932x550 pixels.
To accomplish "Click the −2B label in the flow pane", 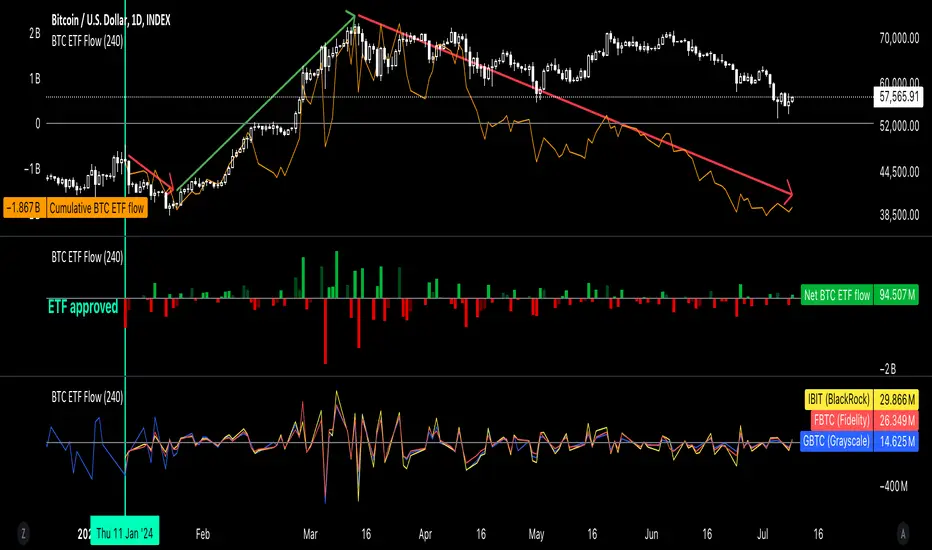I will click(x=887, y=369).
